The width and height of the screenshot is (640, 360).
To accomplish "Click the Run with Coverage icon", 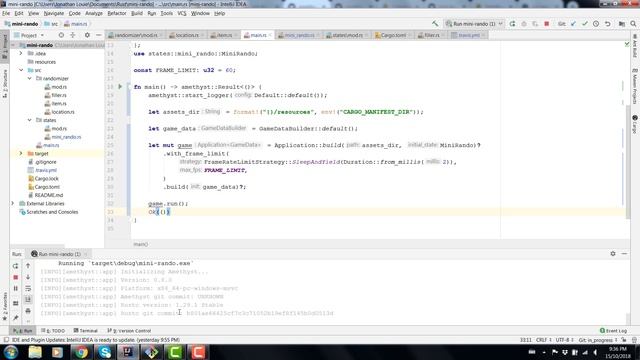I will click(x=535, y=24).
